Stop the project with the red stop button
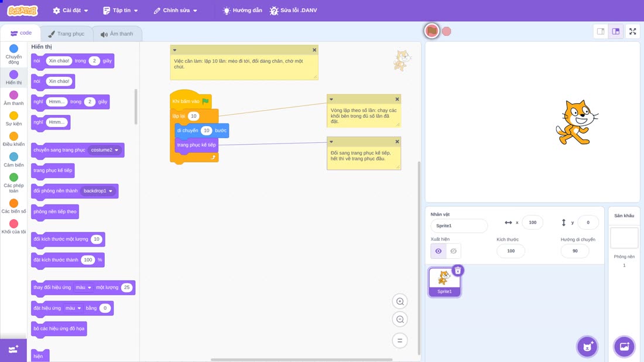This screenshot has width=644, height=362. click(447, 31)
